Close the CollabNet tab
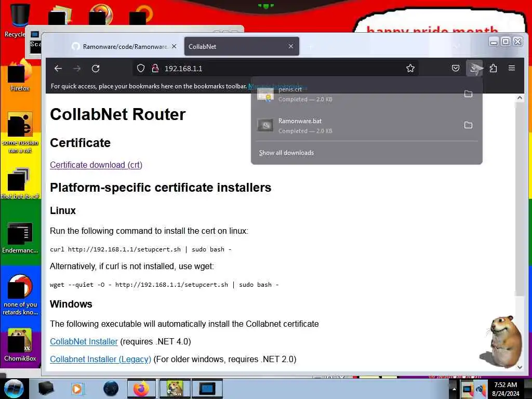Screen dimensions: 532x399 coord(291,46)
